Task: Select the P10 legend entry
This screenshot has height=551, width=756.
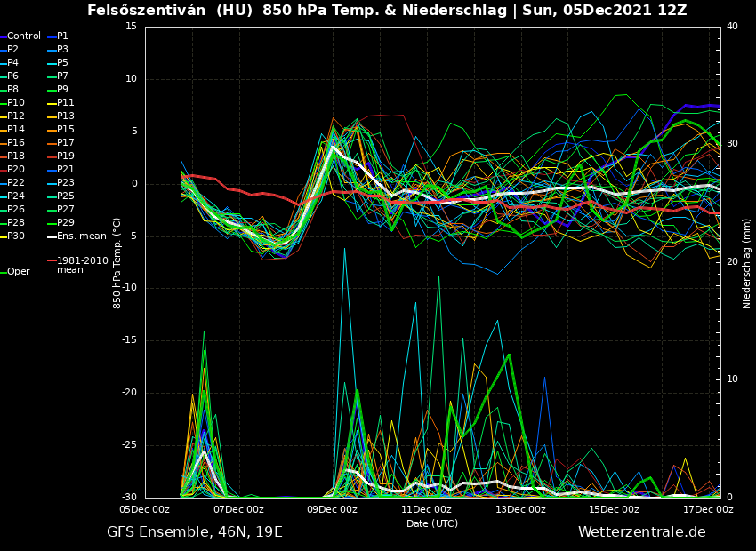Action: tap(16, 103)
